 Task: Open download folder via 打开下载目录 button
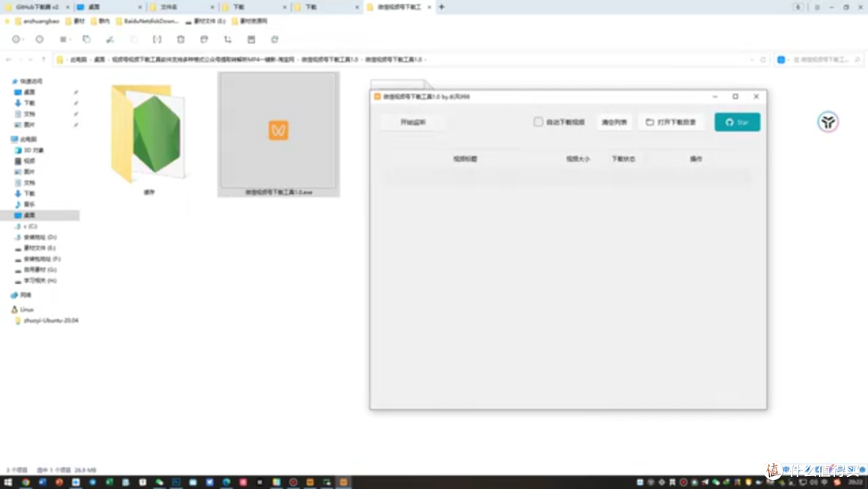point(671,121)
